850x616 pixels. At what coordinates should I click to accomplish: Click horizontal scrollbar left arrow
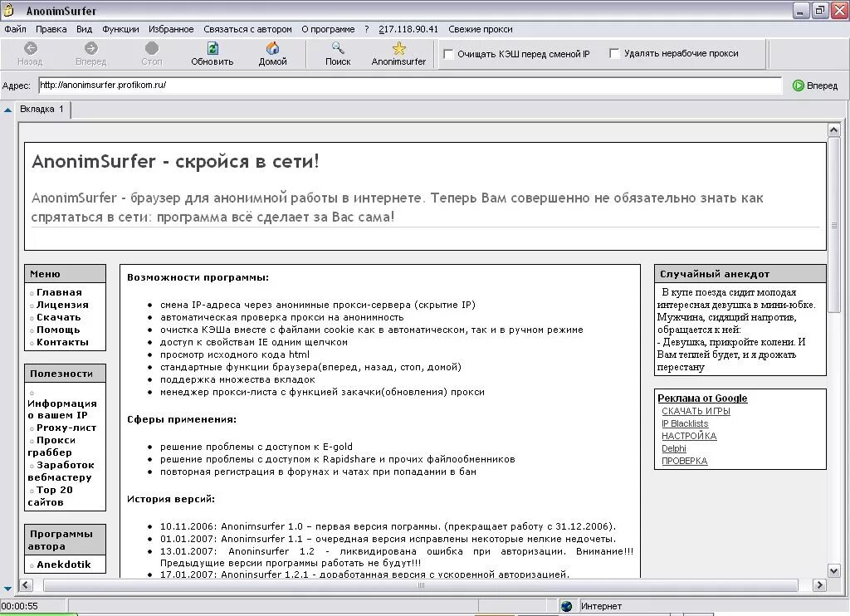[26, 585]
